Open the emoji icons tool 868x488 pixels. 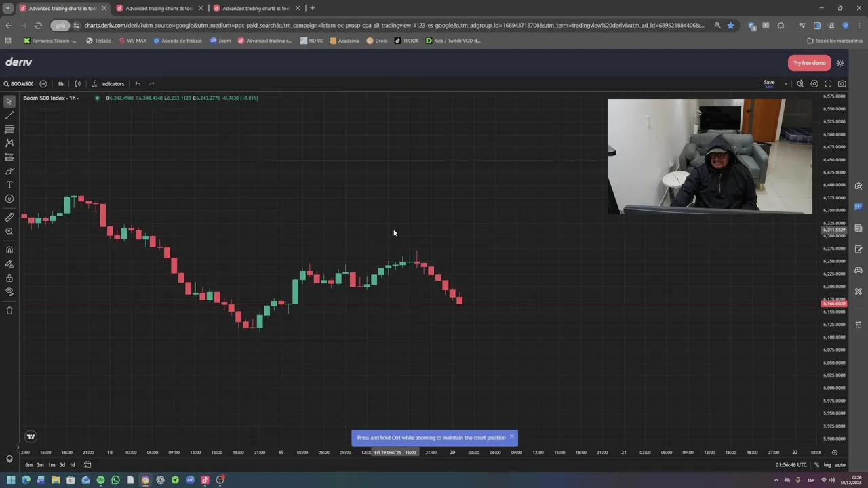[x=9, y=199]
